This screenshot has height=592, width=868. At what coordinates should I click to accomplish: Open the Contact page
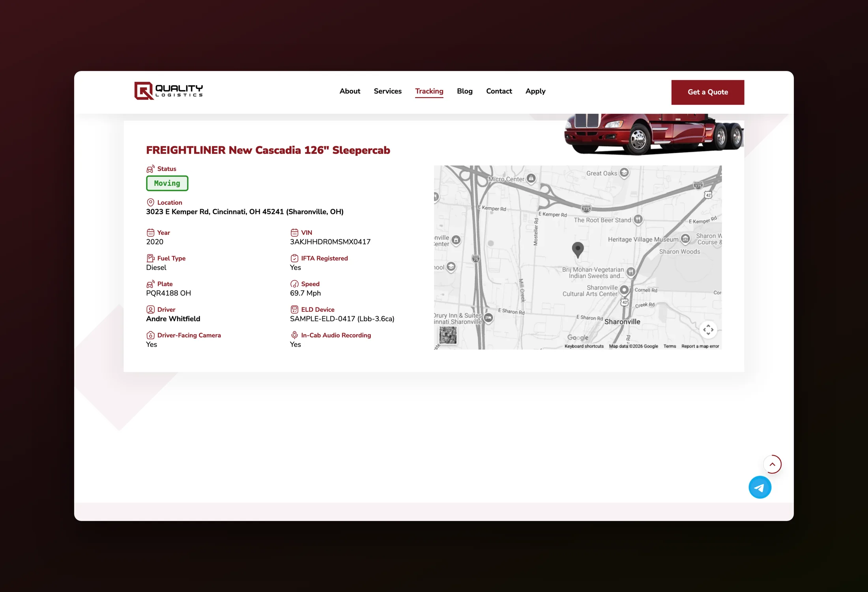pyautogui.click(x=499, y=91)
